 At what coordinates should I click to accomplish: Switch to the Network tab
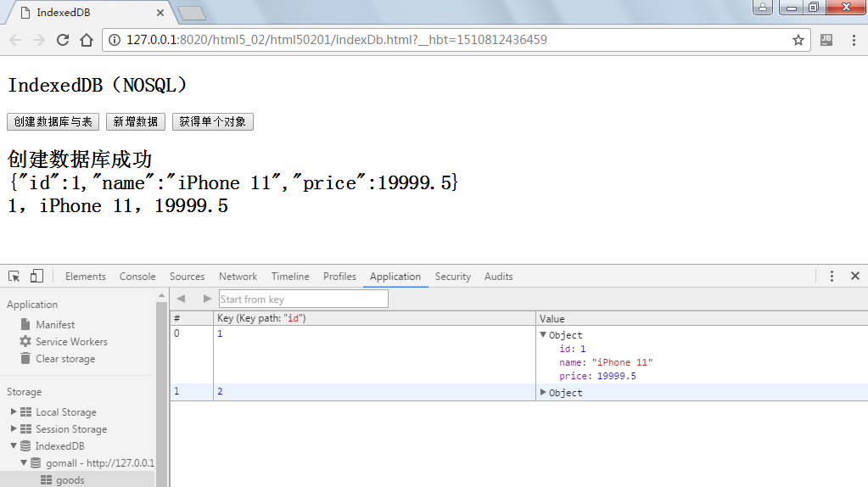click(238, 276)
